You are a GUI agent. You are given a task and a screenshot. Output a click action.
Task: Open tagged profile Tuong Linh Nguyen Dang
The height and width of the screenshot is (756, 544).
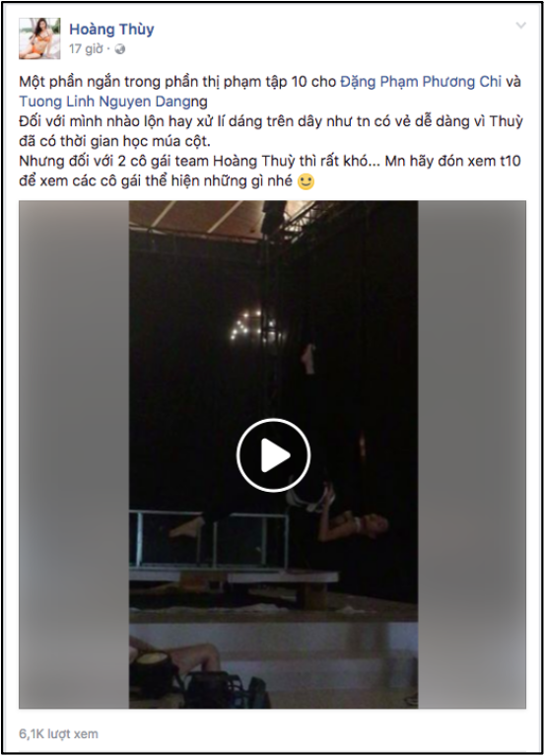tap(104, 102)
